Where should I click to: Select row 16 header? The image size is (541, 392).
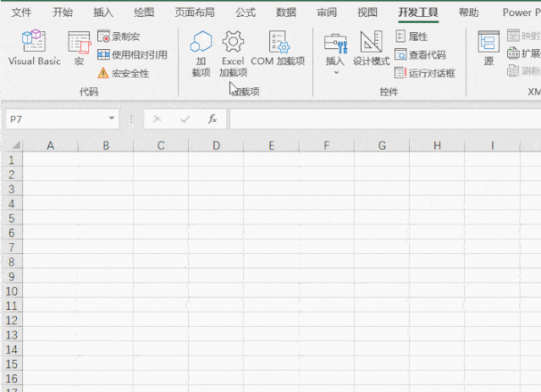click(12, 378)
